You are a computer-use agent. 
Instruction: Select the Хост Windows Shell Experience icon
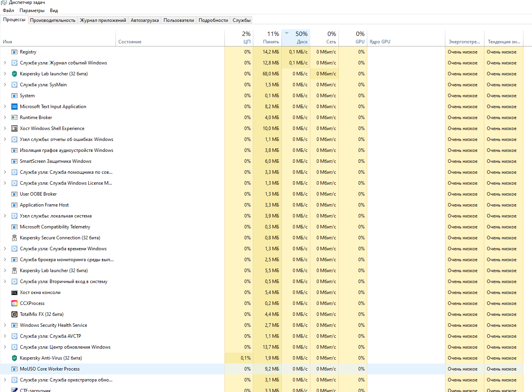(14, 128)
